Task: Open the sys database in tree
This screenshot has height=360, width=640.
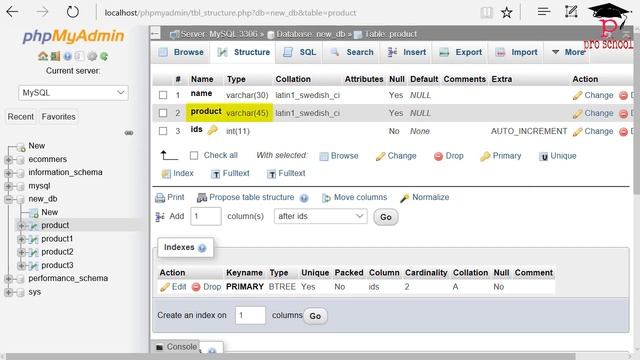Action: tap(35, 292)
